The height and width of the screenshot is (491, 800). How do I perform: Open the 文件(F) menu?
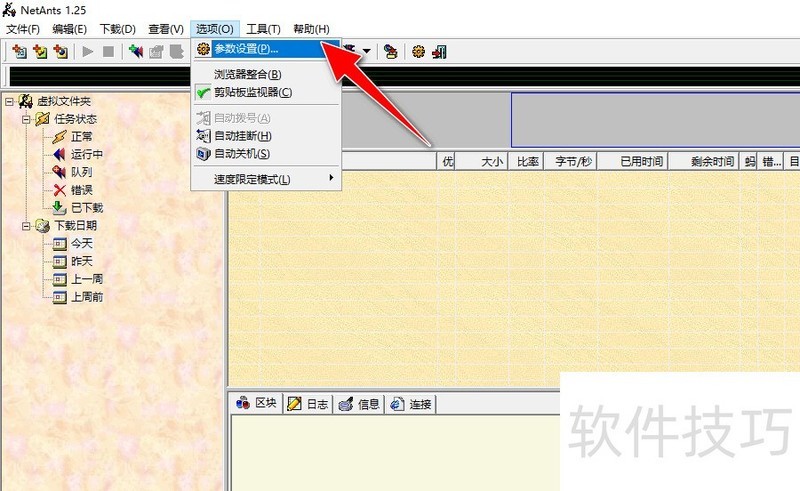tap(23, 29)
